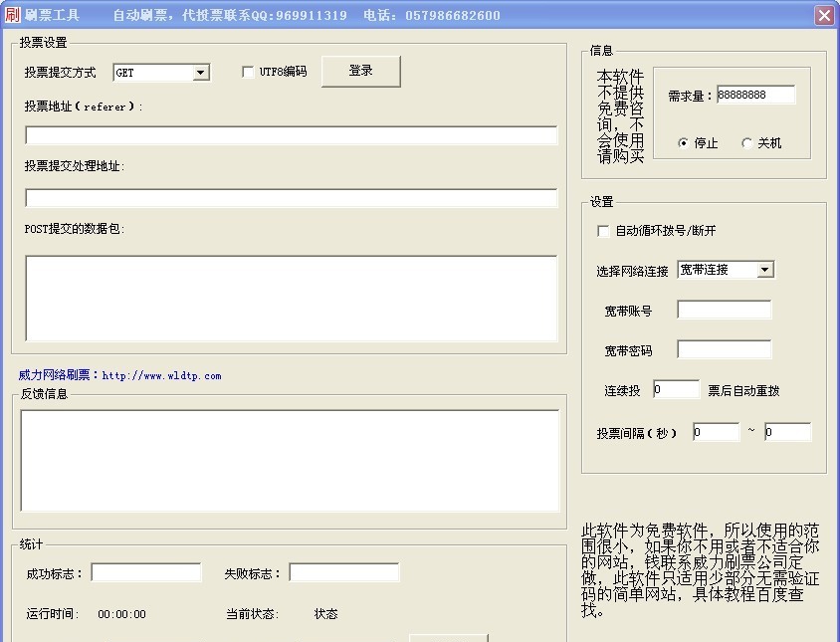
Task: Select the 失败标志 input field
Action: pyautogui.click(x=343, y=572)
